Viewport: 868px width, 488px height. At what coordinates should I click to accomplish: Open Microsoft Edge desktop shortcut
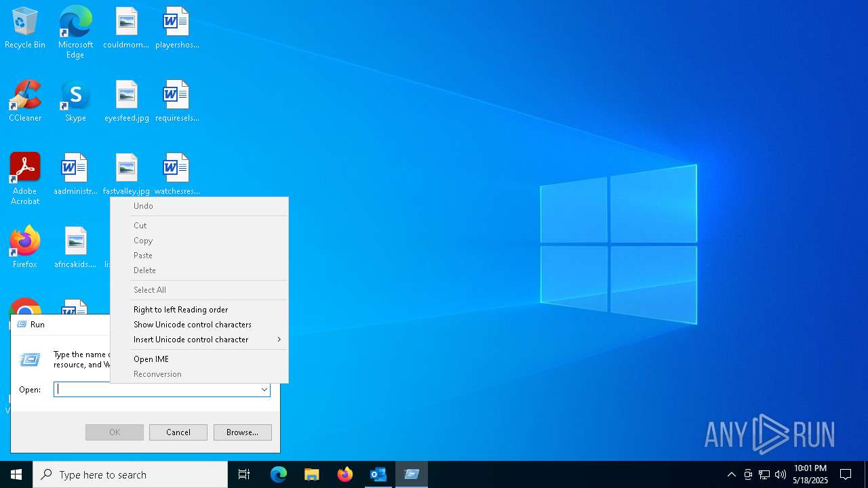75,33
